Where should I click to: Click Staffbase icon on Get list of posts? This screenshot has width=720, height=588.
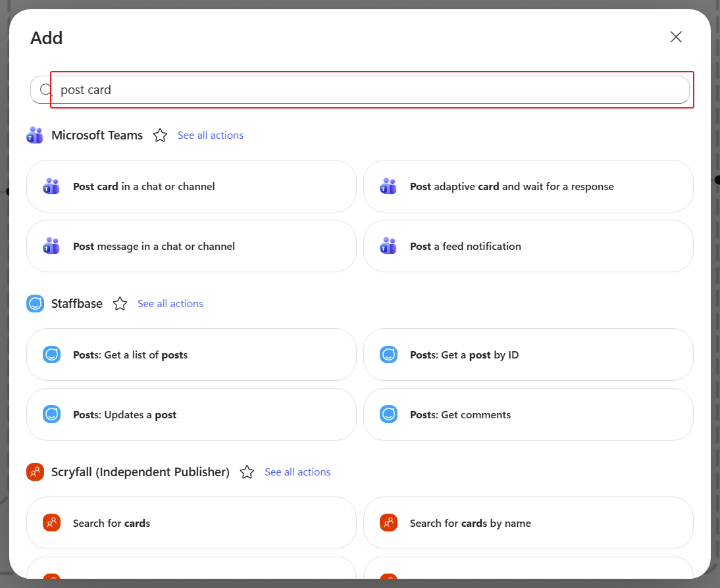click(x=51, y=355)
